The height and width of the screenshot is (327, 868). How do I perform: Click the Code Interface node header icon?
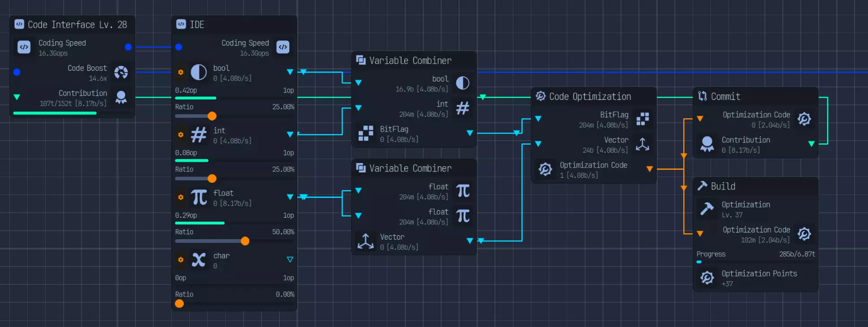[19, 24]
